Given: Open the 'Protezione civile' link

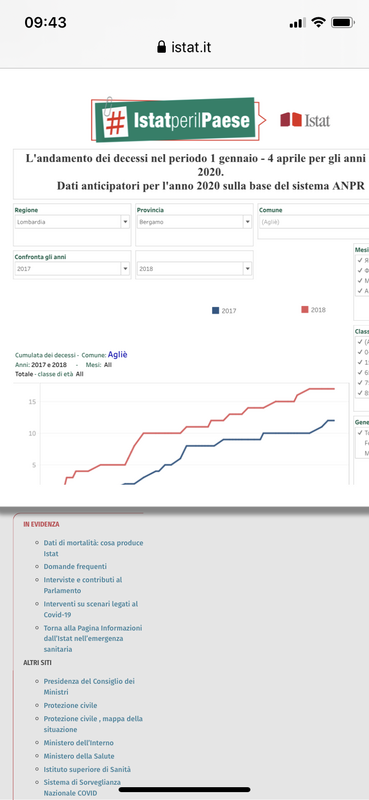Looking at the screenshot, I should click(70, 705).
